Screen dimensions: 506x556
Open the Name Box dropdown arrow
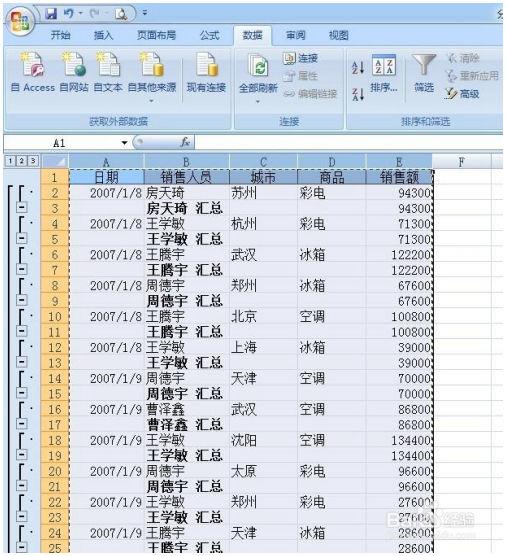124,143
